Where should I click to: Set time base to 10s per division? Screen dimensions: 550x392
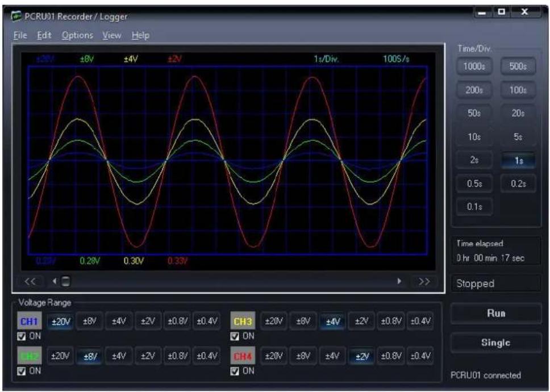pyautogui.click(x=474, y=136)
